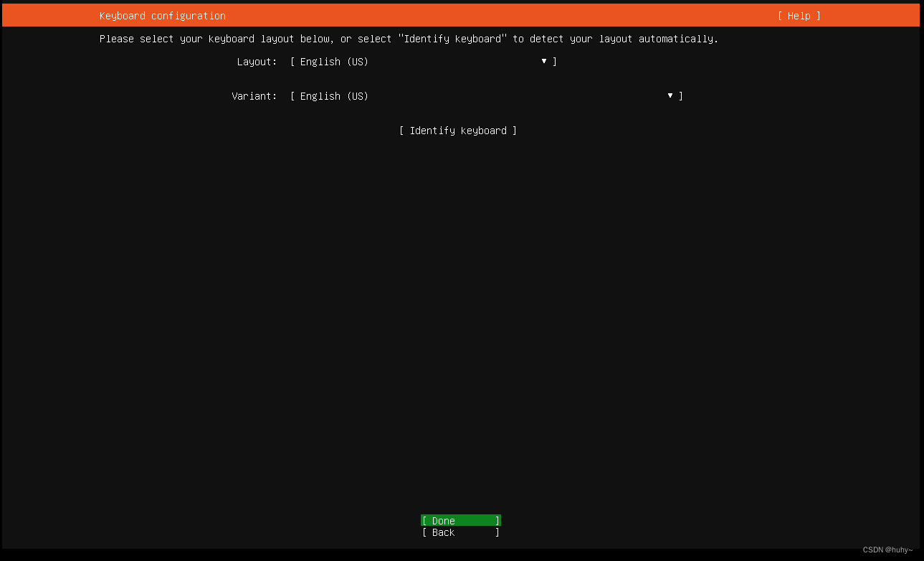The height and width of the screenshot is (561, 924).
Task: Click the "Keyboard configuration" title text
Action: tap(163, 16)
